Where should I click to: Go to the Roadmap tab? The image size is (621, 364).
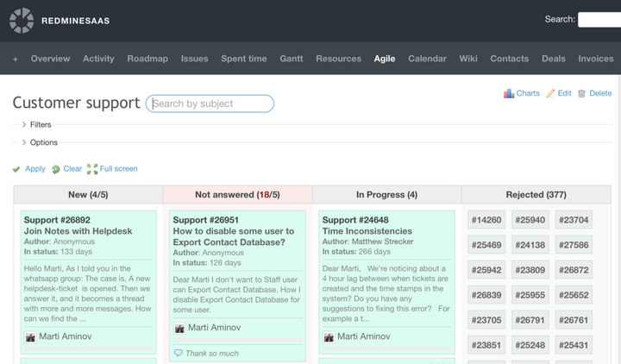147,59
